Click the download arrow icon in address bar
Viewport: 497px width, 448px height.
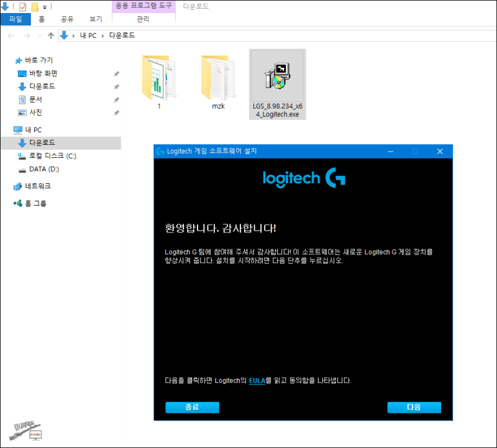coord(64,35)
